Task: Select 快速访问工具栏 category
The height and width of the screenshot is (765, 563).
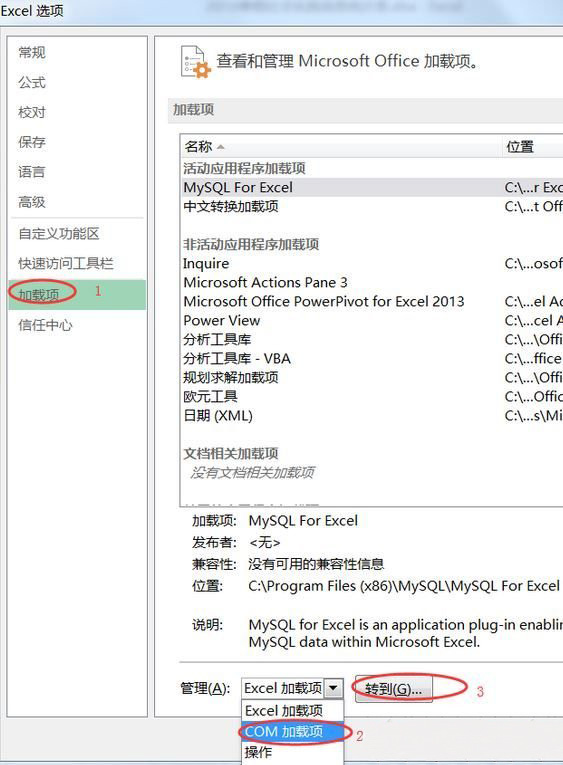Action: click(77, 263)
